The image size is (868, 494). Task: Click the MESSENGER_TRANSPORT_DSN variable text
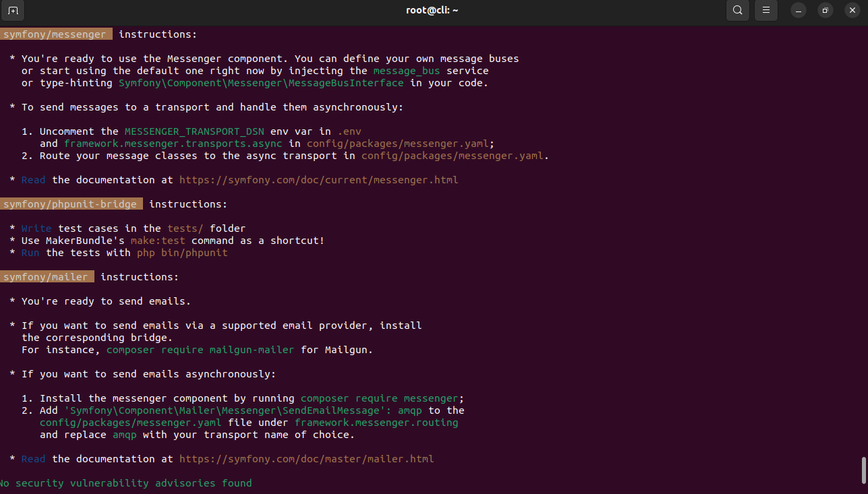click(194, 131)
